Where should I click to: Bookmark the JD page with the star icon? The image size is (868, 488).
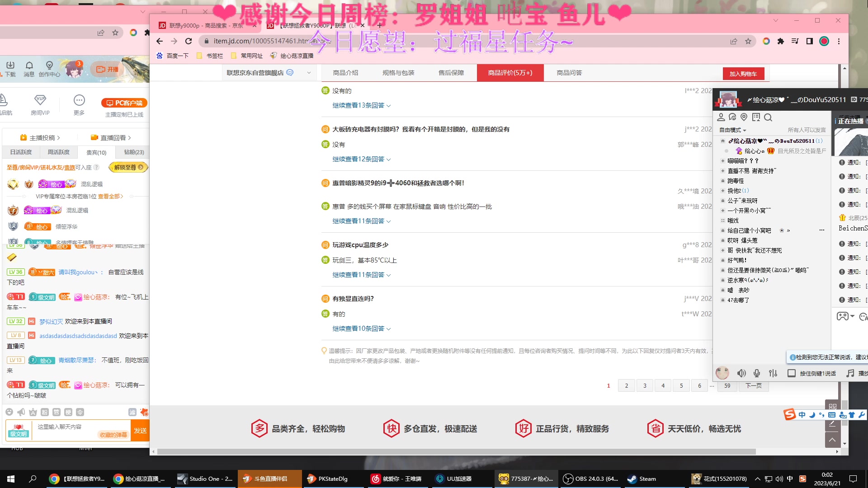[x=748, y=41]
